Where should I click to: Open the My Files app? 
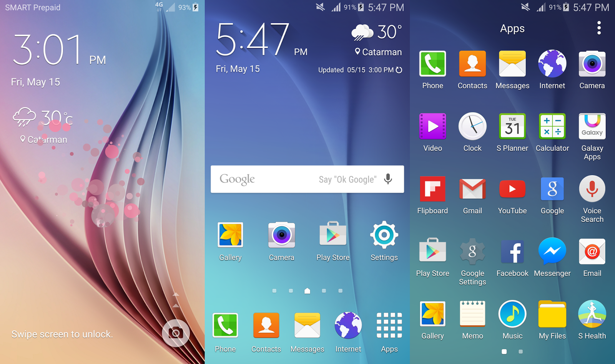(552, 320)
